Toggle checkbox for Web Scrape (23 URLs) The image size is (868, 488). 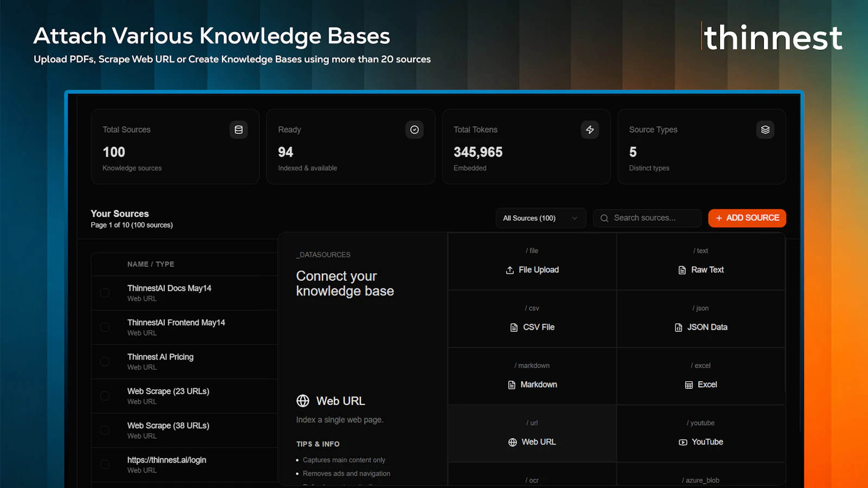pyautogui.click(x=105, y=396)
